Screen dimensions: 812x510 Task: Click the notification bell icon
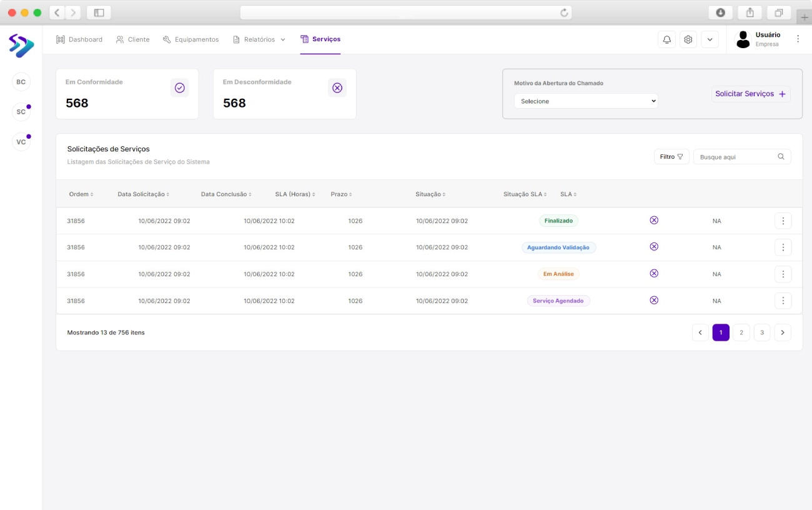tap(666, 39)
